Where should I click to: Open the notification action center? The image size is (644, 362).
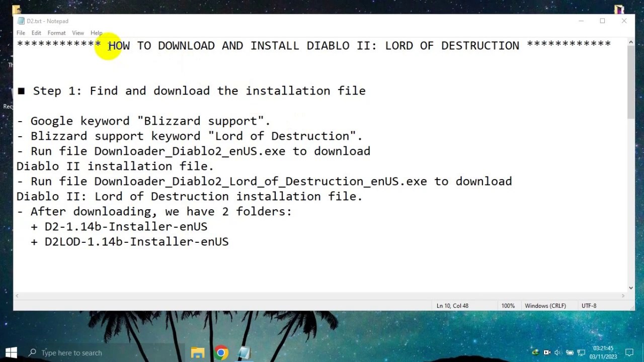pyautogui.click(x=629, y=352)
